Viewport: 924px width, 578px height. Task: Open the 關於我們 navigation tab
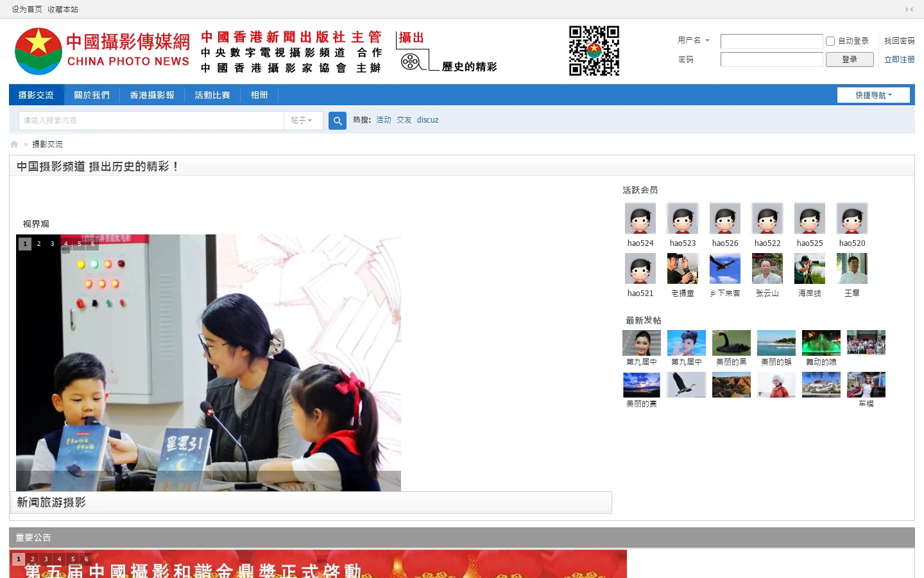pos(92,95)
